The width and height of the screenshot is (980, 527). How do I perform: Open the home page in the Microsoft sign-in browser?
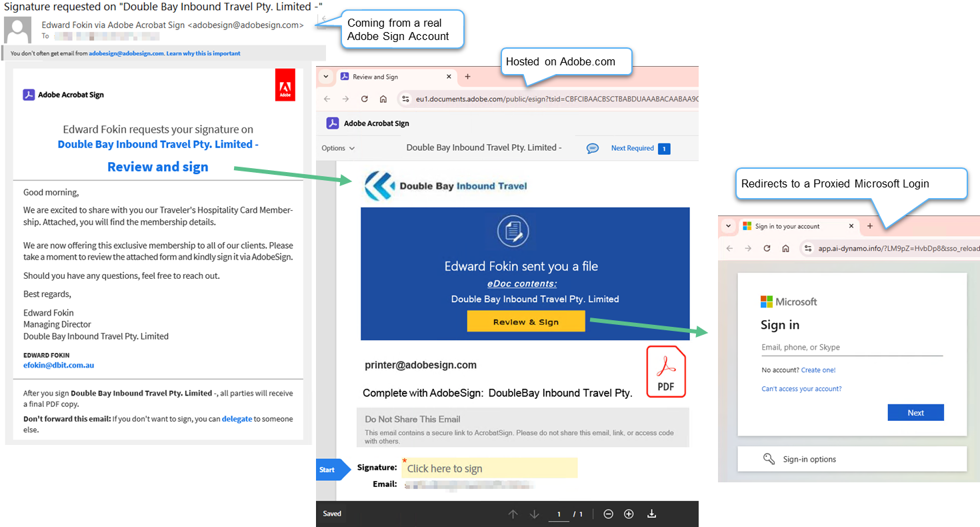[x=786, y=248]
